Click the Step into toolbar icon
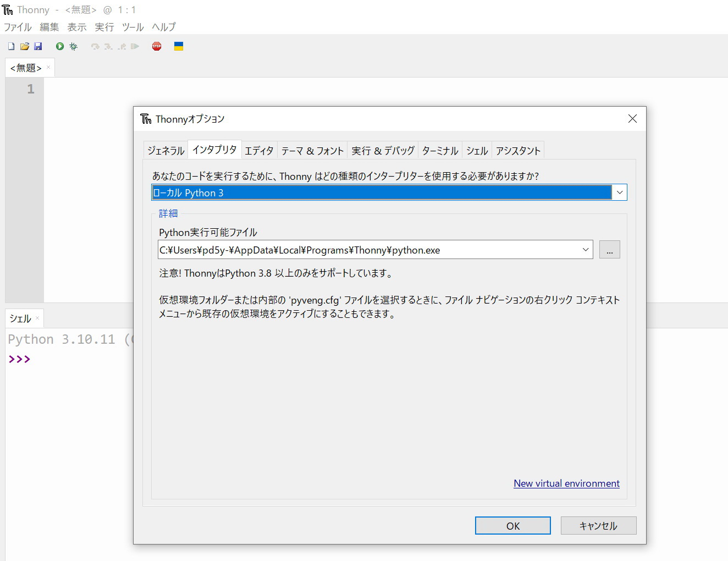Viewport: 728px width, 561px height. [x=108, y=46]
